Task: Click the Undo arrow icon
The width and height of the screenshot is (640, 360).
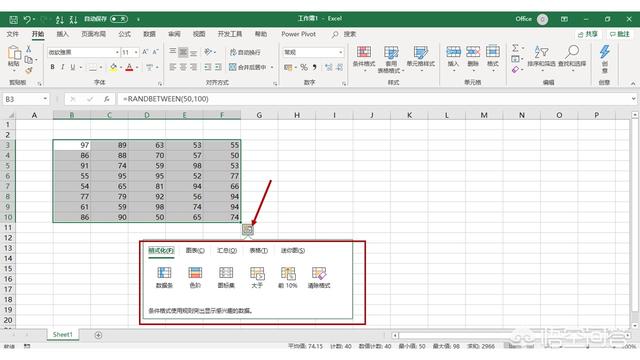Action: [x=27, y=19]
